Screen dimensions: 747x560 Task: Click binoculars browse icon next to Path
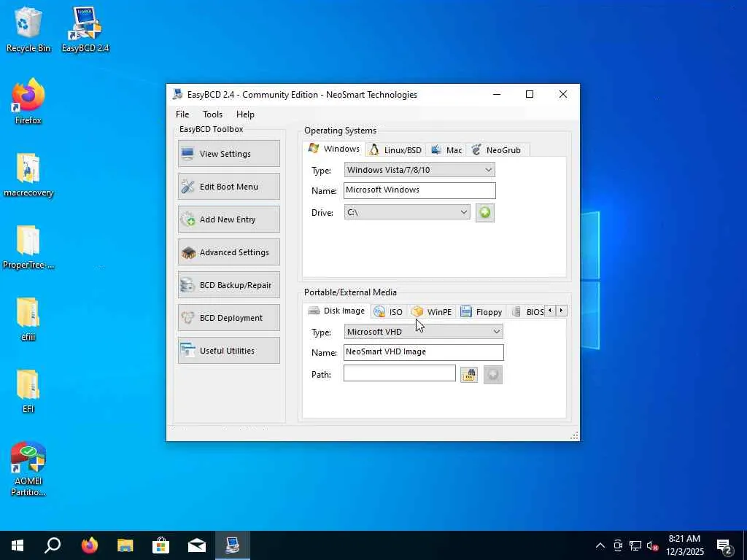point(469,374)
